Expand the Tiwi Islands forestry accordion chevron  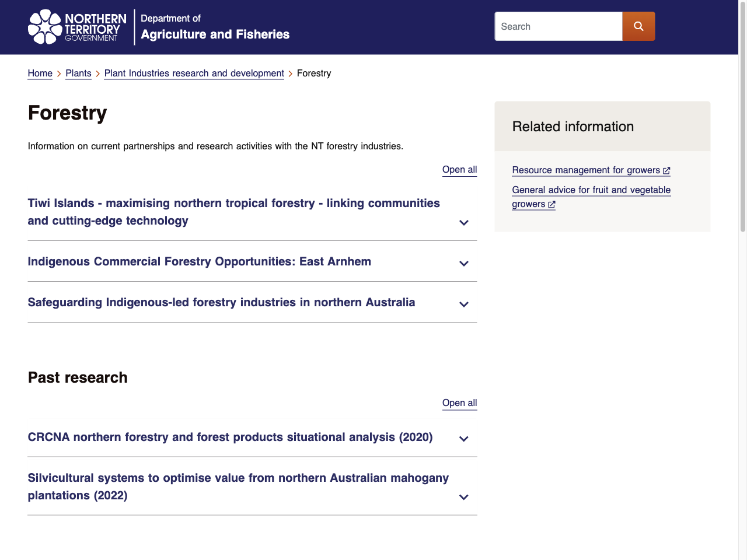[x=464, y=223]
